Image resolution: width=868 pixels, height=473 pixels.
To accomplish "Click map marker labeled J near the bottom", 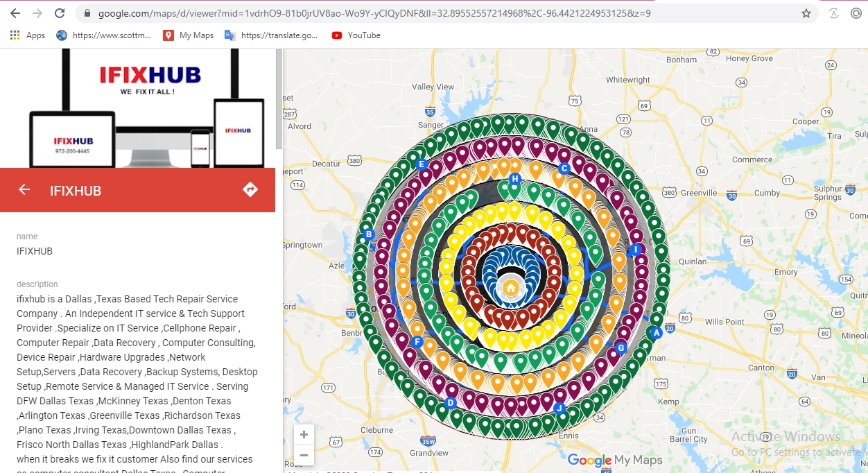I will 559,409.
